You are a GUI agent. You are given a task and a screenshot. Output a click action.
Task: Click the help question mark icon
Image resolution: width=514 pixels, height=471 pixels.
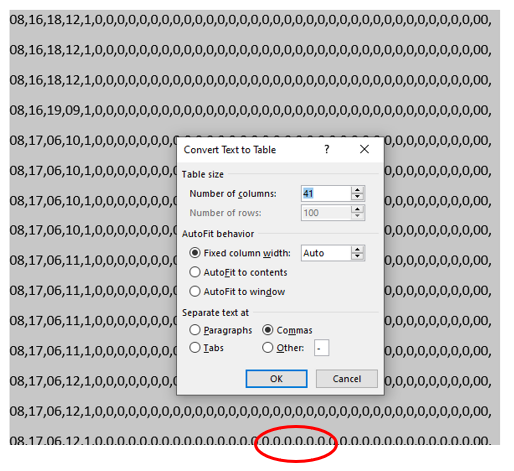tap(327, 149)
